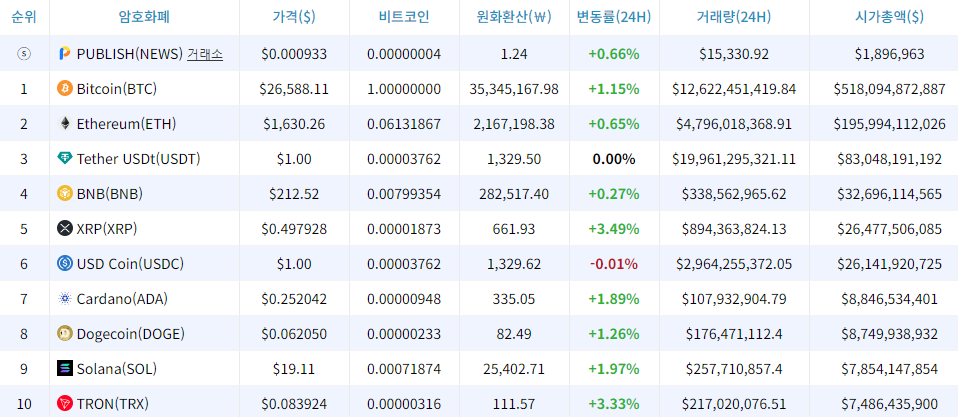Select Solana BTC ratio 0.00071874
Viewport: 958px width, 417px height.
(x=404, y=369)
